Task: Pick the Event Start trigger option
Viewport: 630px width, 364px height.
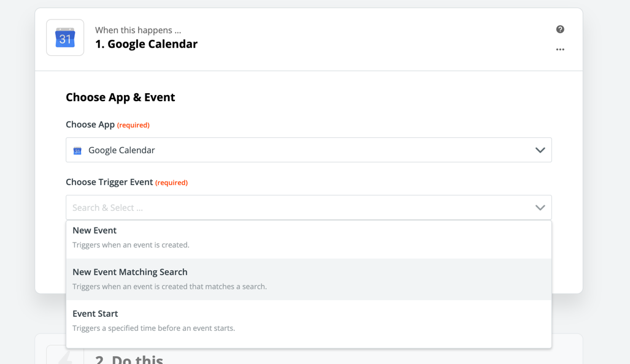Action: 95,314
